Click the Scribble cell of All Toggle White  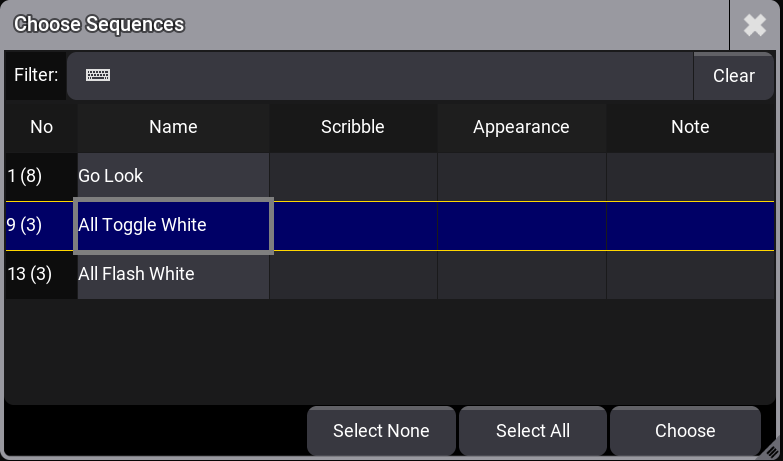pyautogui.click(x=352, y=225)
